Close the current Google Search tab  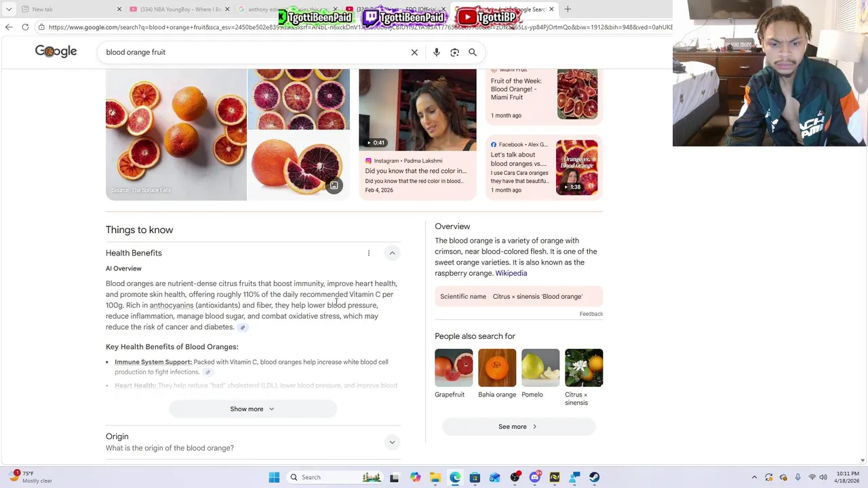[551, 9]
